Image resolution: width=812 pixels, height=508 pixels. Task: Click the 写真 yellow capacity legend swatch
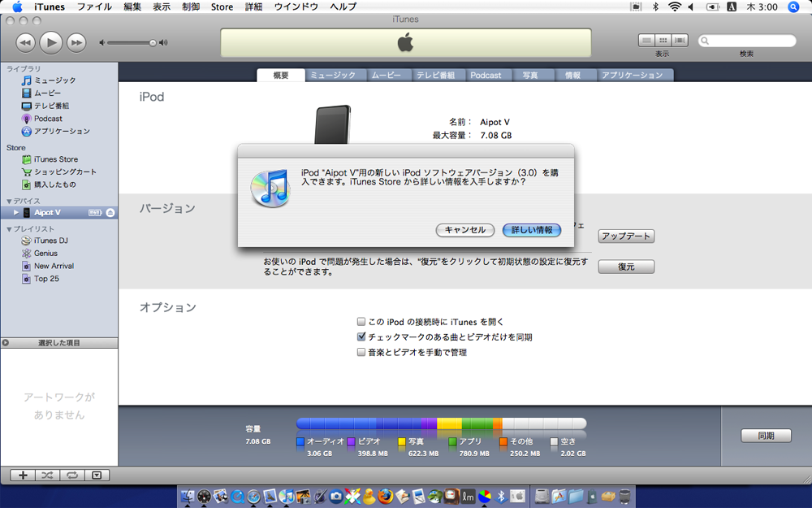click(402, 442)
